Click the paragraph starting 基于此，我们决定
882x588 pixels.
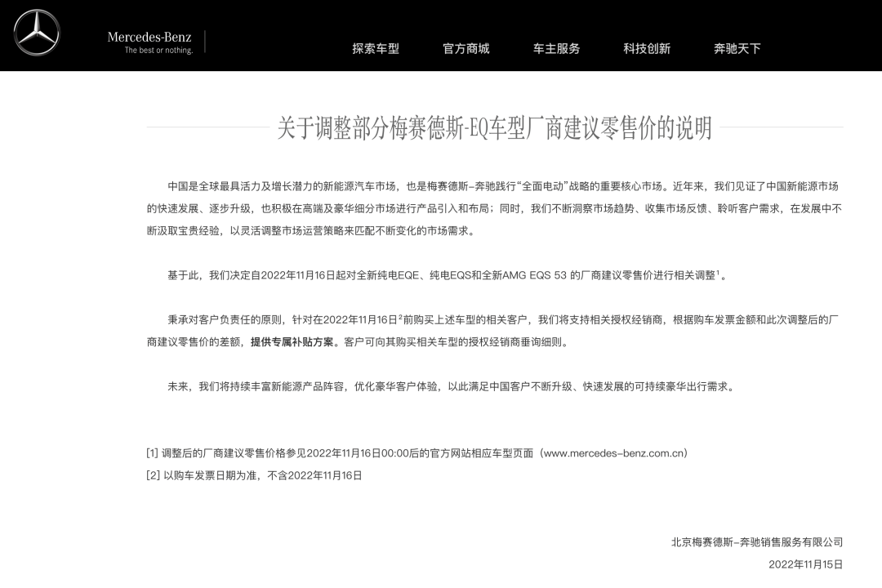tap(448, 275)
